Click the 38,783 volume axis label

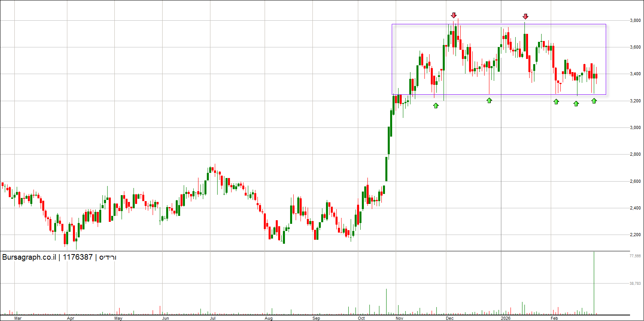click(x=635, y=284)
